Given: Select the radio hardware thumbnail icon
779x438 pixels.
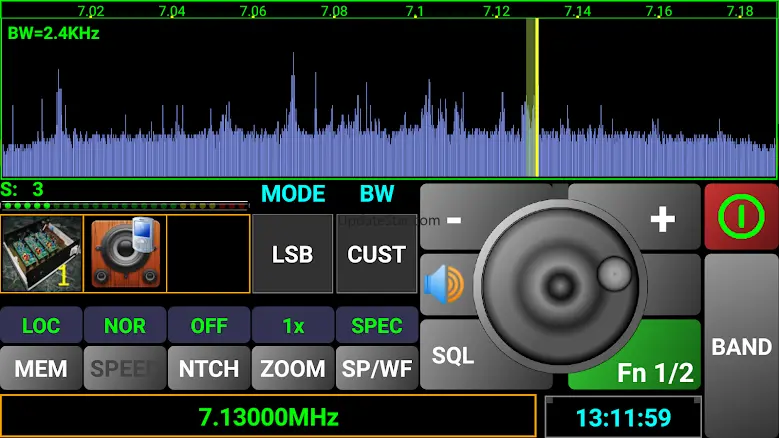Looking at the screenshot, I should (x=41, y=254).
